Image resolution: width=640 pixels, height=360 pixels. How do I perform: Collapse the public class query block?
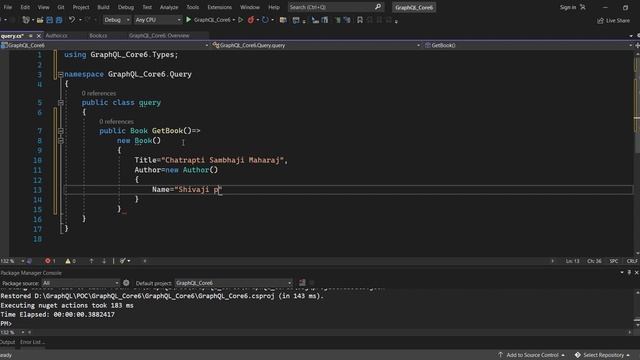(x=60, y=102)
